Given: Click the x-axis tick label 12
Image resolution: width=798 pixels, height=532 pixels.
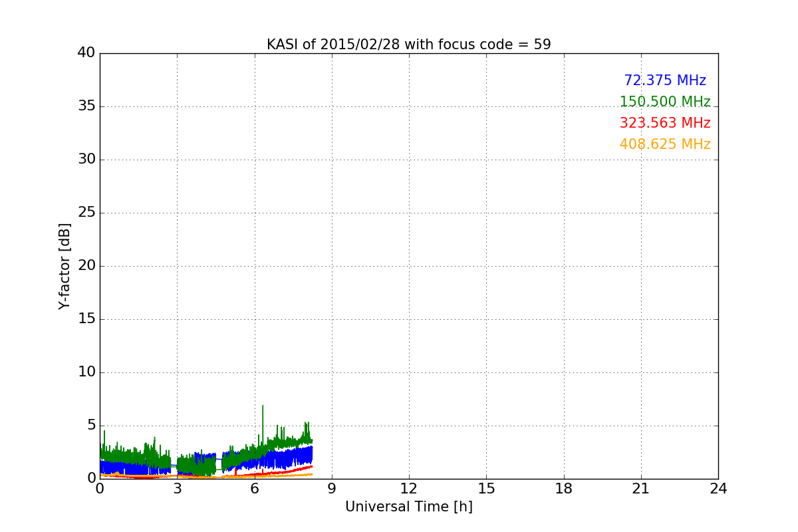Looking at the screenshot, I should [409, 489].
